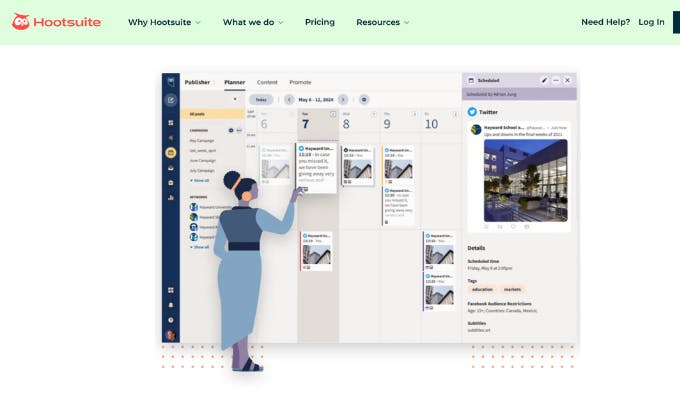Expand Show all under Networks

click(200, 247)
